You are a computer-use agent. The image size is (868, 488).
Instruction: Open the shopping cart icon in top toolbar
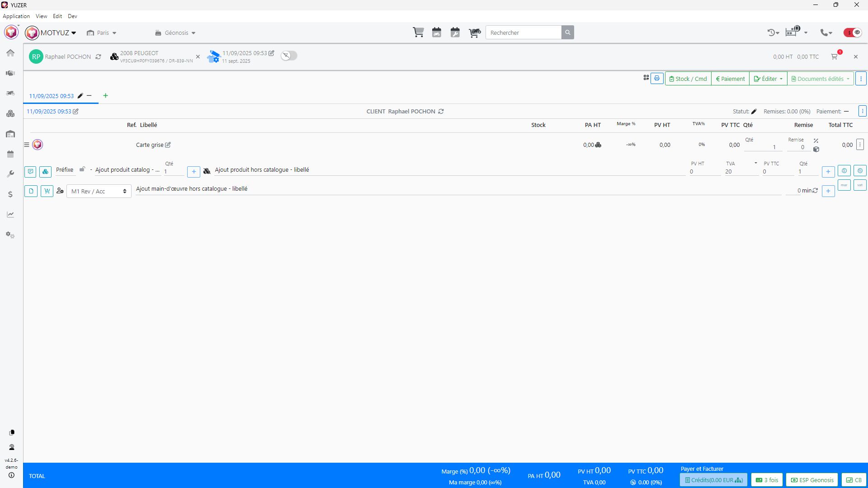point(418,33)
